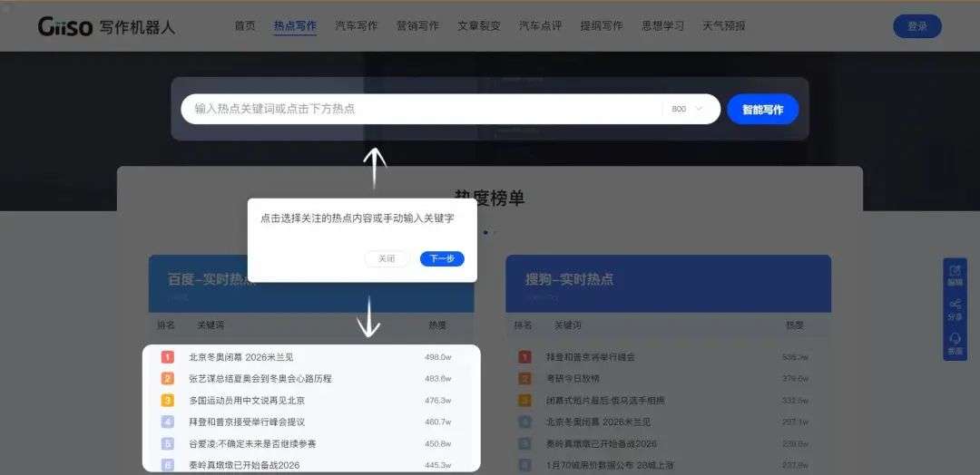Viewport: 980px width, 475px height.
Task: Click the Giiso 写作机器人 logo
Action: [106, 27]
